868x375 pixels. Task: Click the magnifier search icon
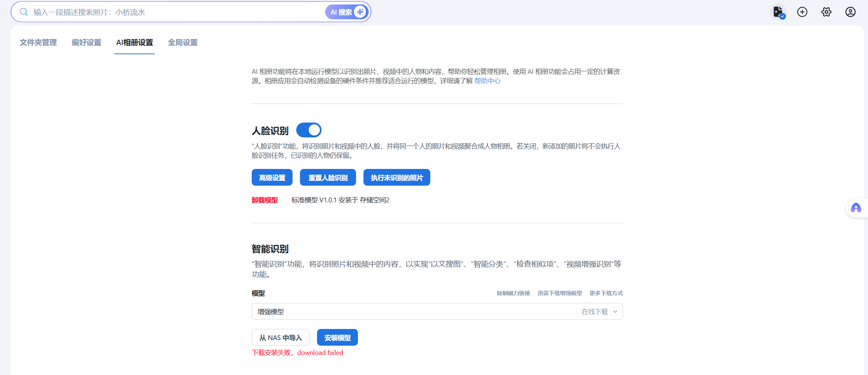(x=24, y=12)
